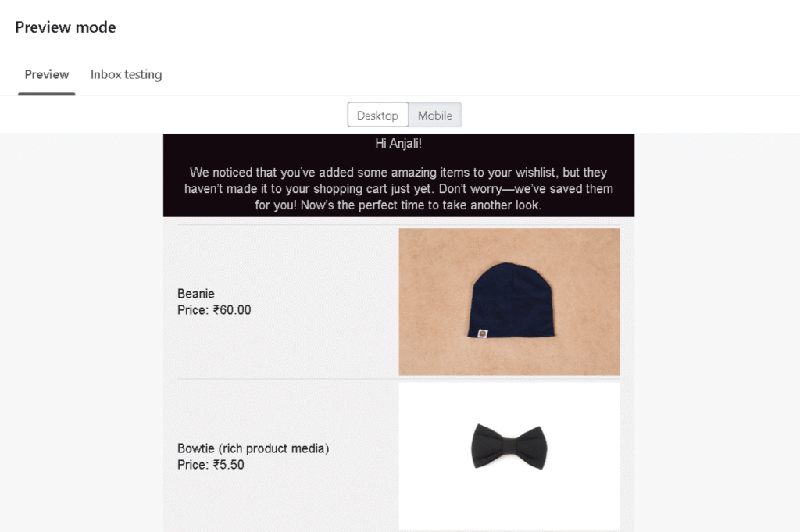This screenshot has height=532, width=800.
Task: Click the divider line between Beanie and Bowtie rows
Action: pyautogui.click(x=398, y=379)
